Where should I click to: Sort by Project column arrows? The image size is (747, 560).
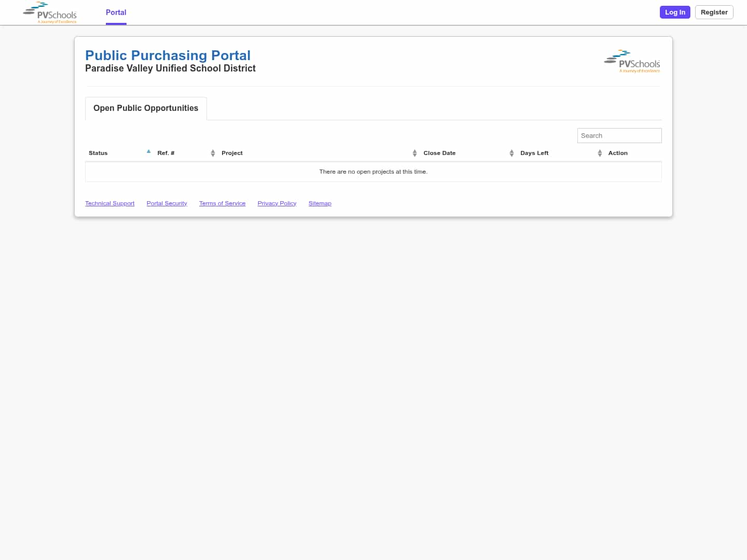coord(414,153)
